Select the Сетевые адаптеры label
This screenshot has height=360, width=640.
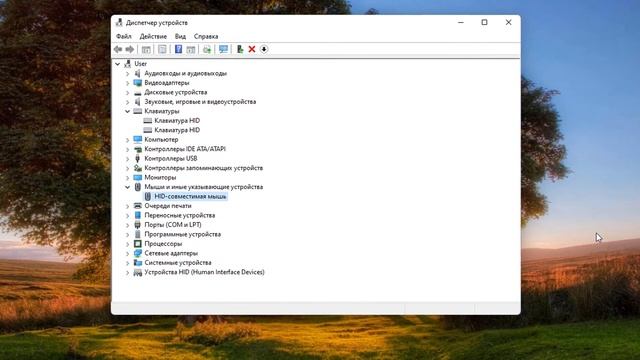(171, 253)
